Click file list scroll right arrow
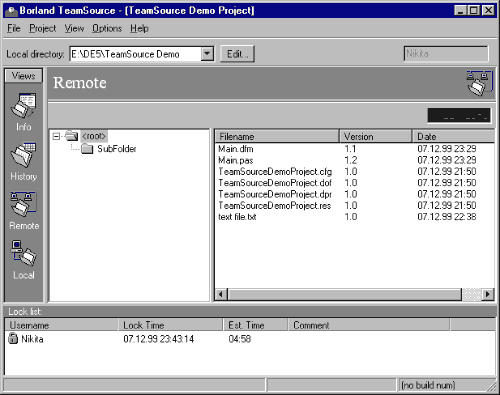The width and height of the screenshot is (500, 395). (488, 294)
